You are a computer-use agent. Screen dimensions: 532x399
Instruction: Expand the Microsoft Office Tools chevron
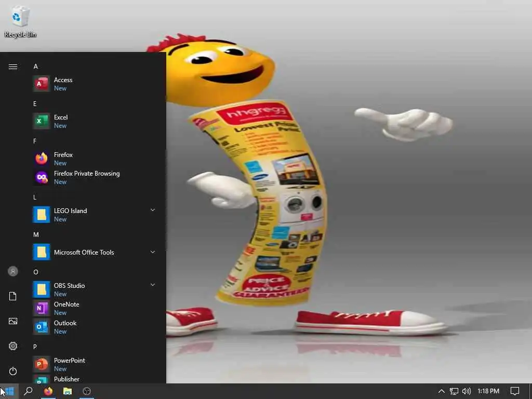tap(153, 252)
